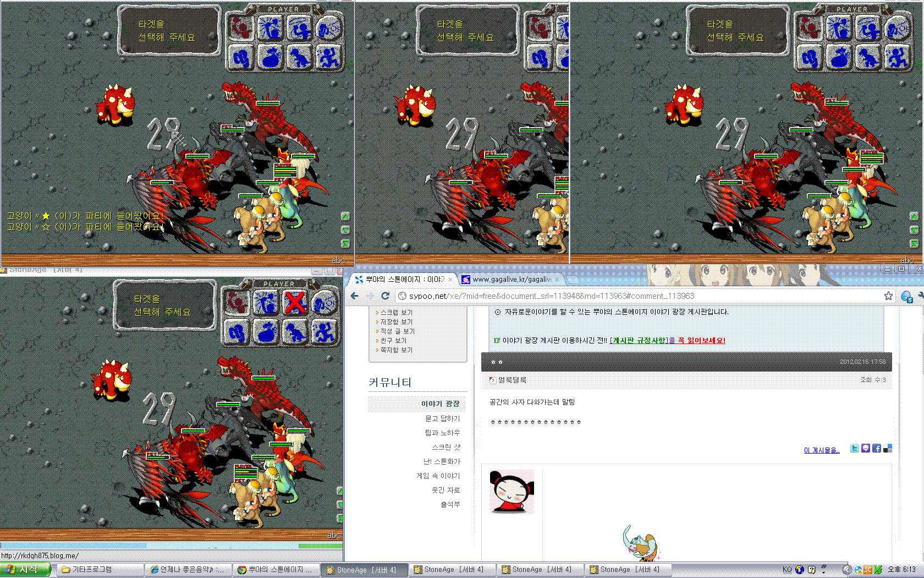This screenshot has width=924, height=578.
Task: Switch to the www.gagalive.kr browser tab
Action: point(512,280)
